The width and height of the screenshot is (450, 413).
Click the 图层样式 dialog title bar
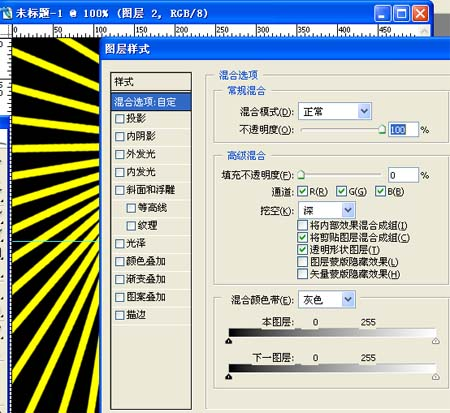coord(275,49)
